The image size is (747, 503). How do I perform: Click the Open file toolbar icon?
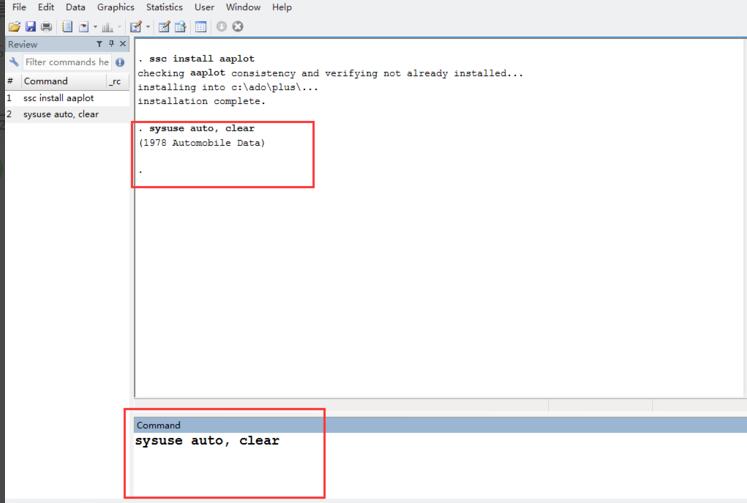(x=14, y=27)
